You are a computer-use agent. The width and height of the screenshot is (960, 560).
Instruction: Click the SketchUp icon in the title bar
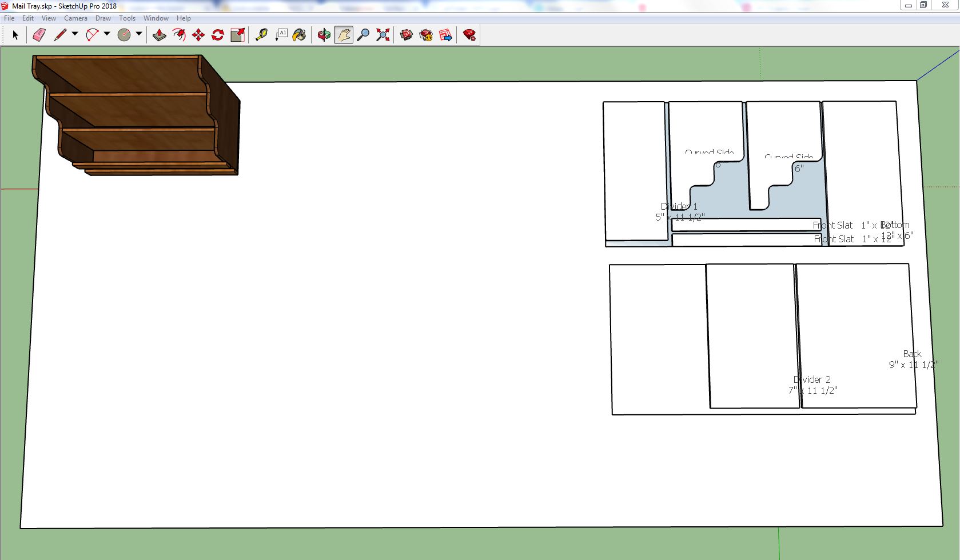point(5,6)
